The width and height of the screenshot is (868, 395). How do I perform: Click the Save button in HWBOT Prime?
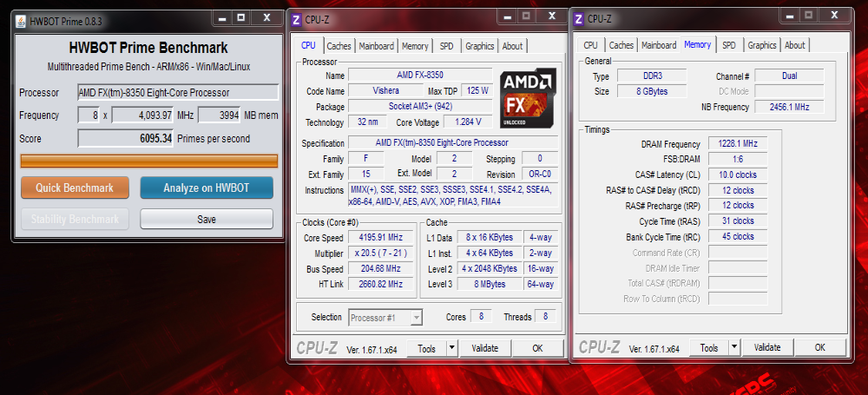point(207,219)
